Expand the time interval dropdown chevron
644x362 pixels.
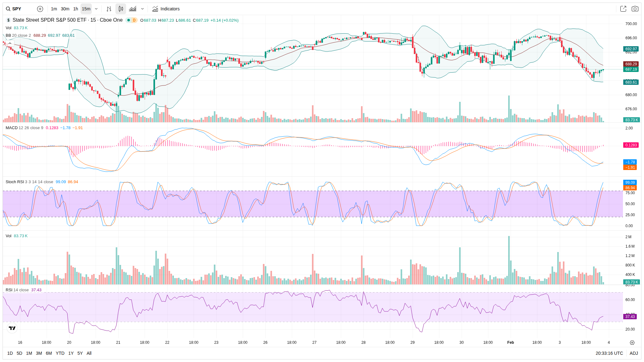[x=96, y=9]
